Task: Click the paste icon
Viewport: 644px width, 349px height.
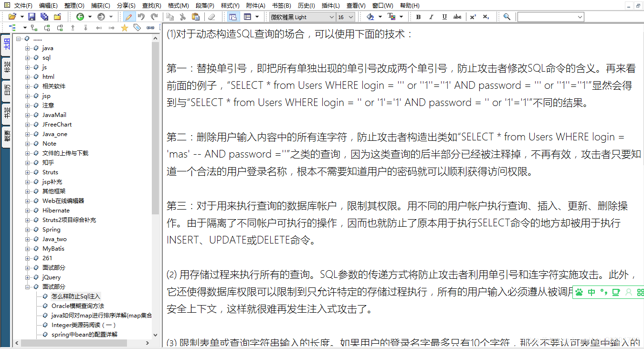Action: 196,16
